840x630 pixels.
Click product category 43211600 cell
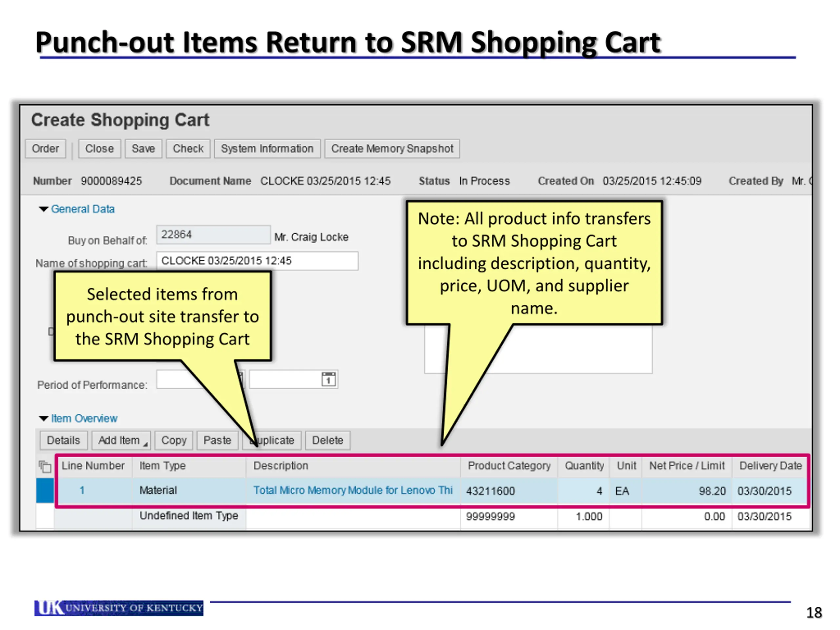point(509,491)
